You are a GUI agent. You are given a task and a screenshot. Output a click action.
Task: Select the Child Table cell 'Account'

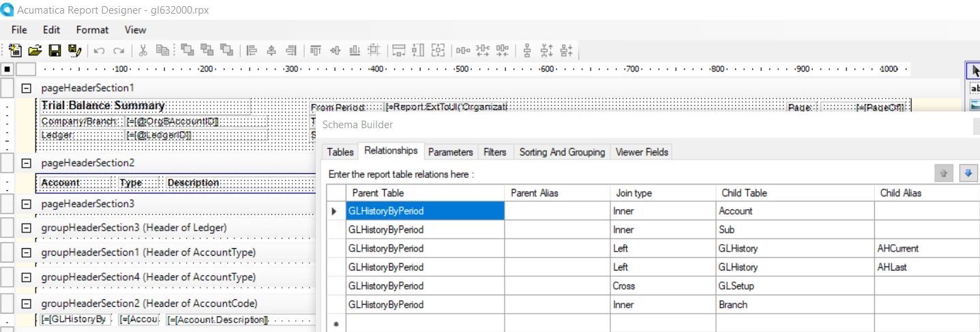[795, 211]
